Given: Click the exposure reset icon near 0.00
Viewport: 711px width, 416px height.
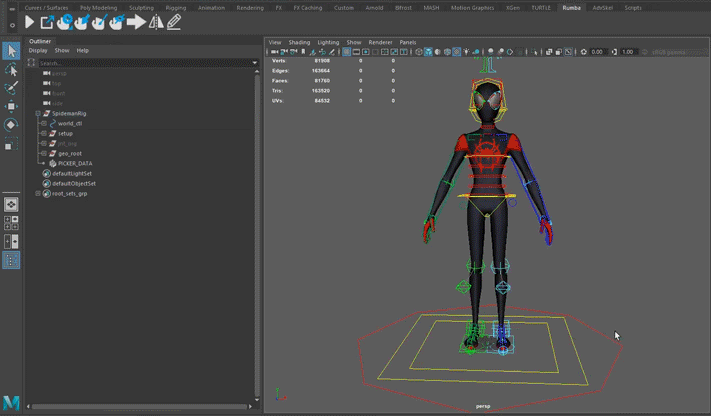Looking at the screenshot, I should (x=584, y=52).
